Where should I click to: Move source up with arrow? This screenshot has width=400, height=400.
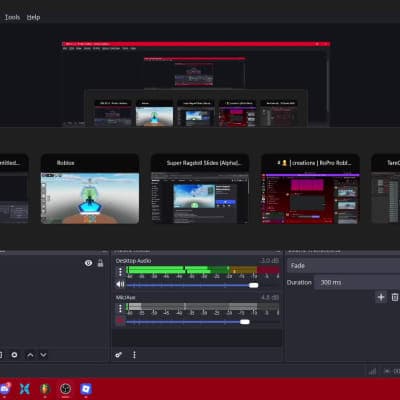point(30,355)
